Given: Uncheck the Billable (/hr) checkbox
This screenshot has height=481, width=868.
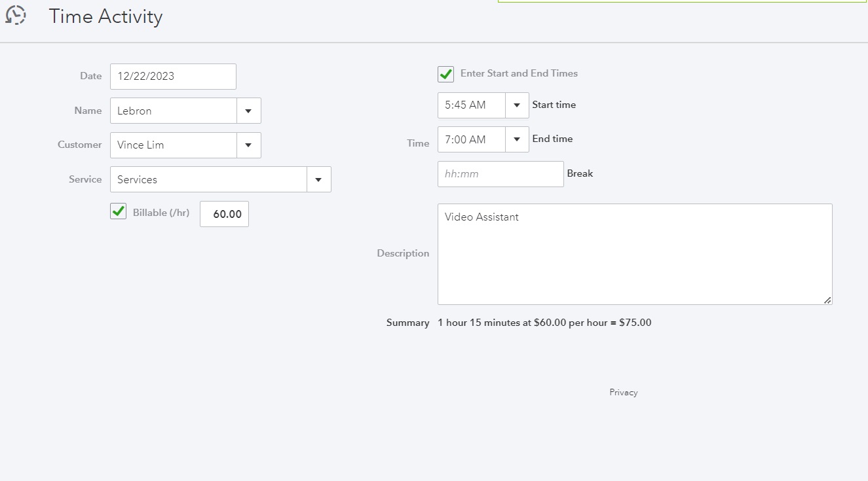Looking at the screenshot, I should 119,212.
